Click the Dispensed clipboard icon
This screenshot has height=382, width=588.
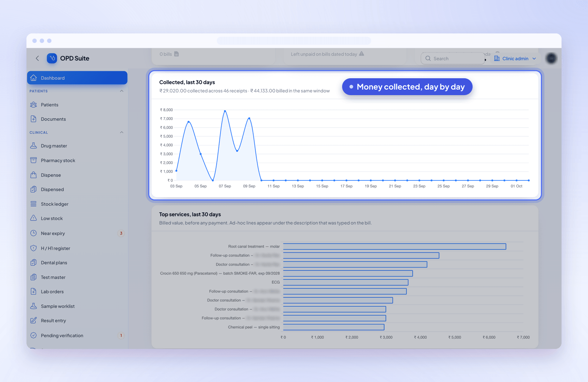click(x=33, y=190)
